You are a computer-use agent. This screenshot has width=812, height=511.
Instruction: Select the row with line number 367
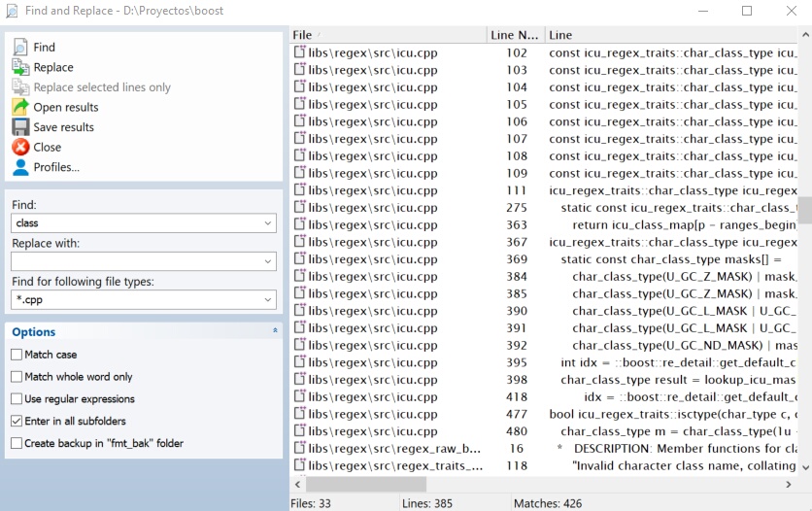pyautogui.click(x=544, y=242)
